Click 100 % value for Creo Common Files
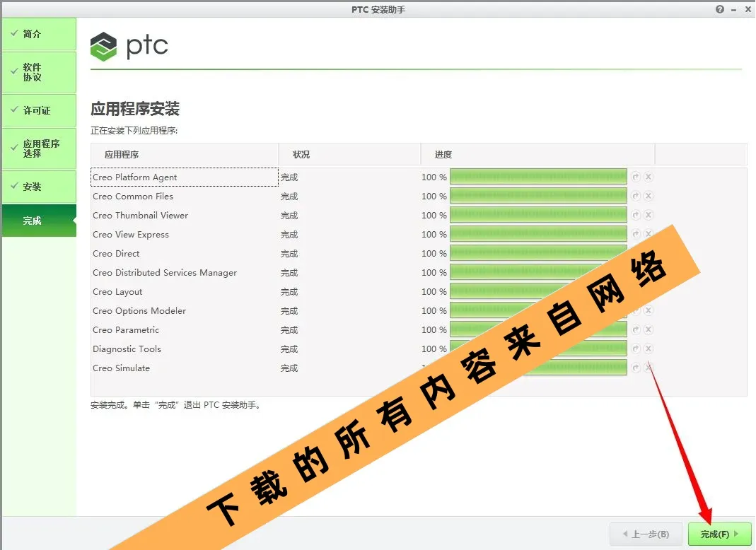The width and height of the screenshot is (756, 550). click(434, 197)
